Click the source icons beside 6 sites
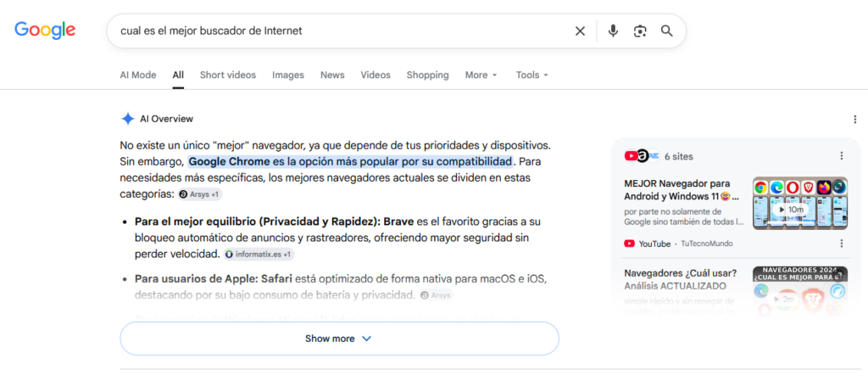This screenshot has width=868, height=387. tap(643, 156)
